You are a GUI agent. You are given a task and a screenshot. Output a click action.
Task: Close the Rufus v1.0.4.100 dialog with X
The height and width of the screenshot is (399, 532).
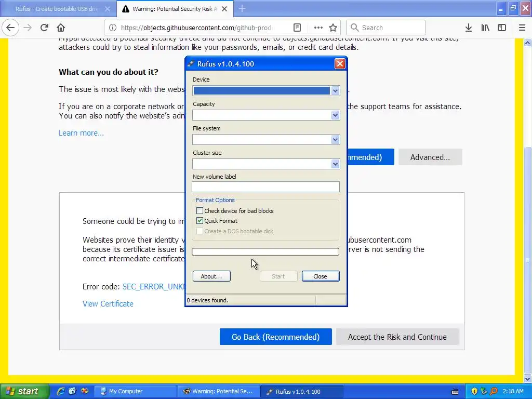[x=340, y=63]
